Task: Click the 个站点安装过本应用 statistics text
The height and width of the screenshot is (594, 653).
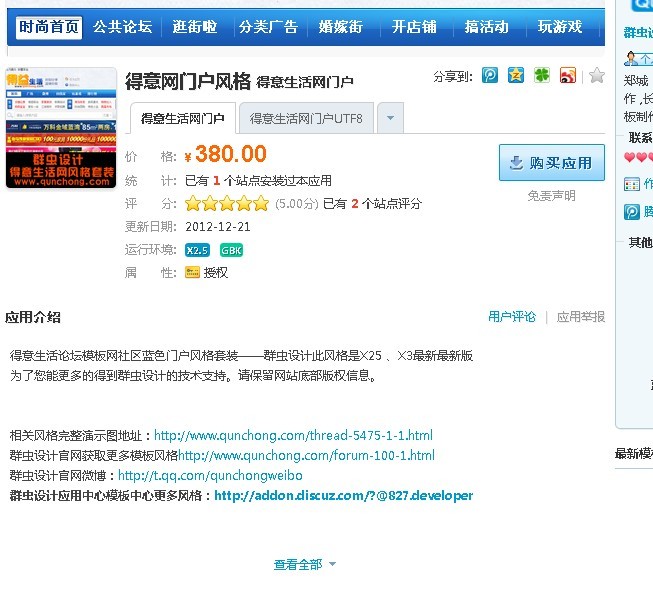Action: coord(278,180)
